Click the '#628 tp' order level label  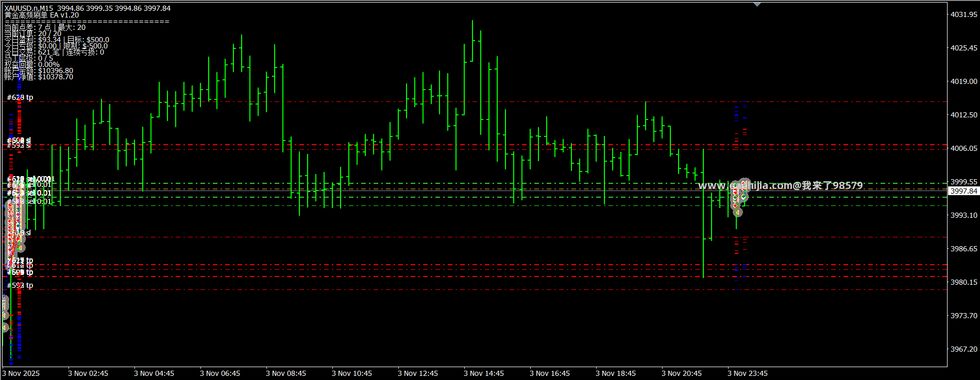[x=20, y=97]
